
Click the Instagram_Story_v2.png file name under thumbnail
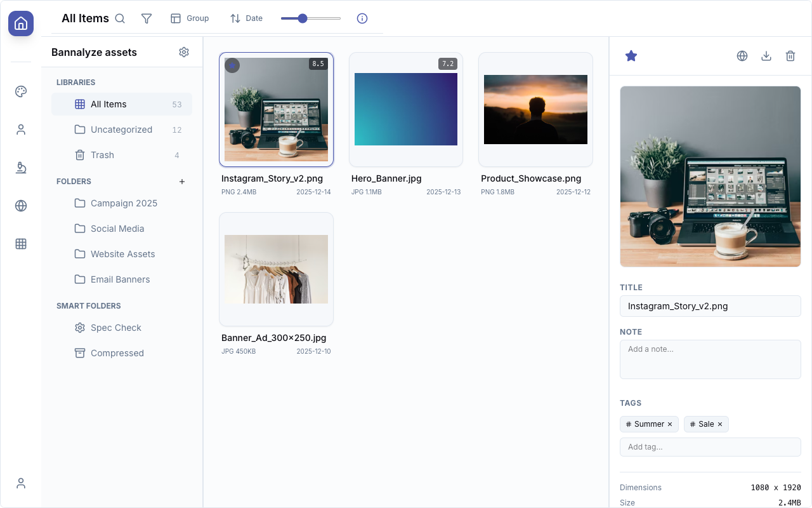coord(272,178)
